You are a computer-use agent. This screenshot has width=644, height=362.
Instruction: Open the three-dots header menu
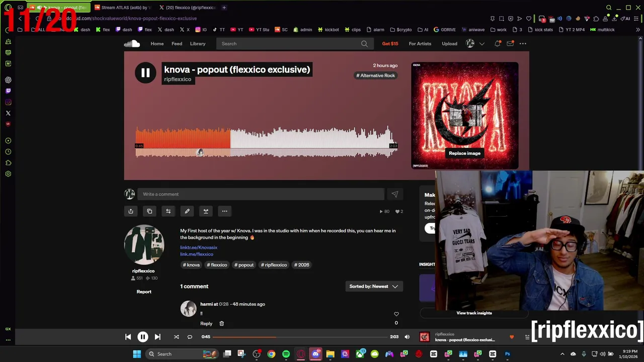(523, 44)
